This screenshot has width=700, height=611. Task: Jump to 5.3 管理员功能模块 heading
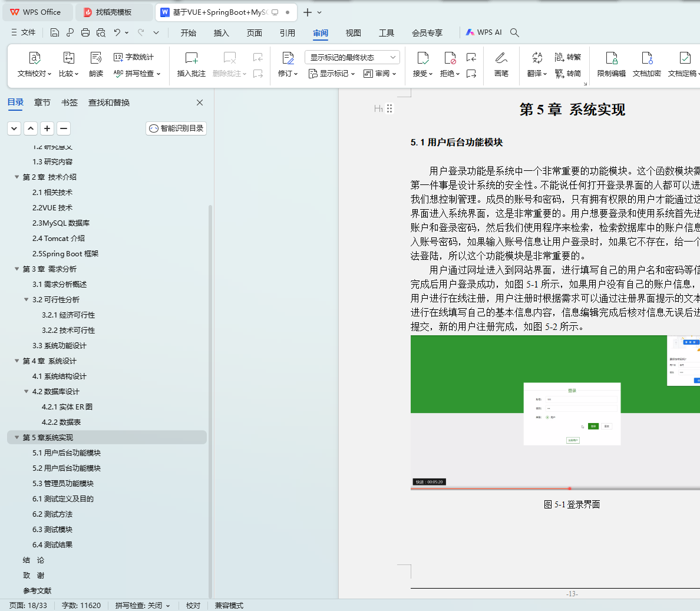click(63, 483)
